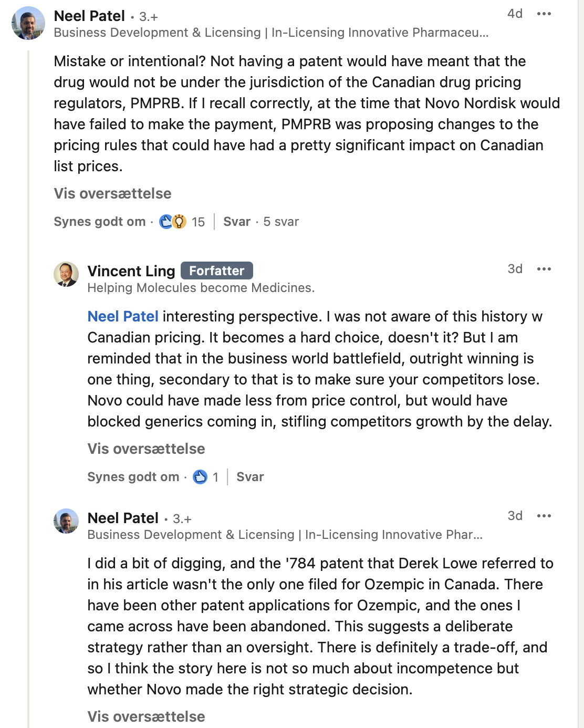
Task: Reply to Neel Patel's top comment with Svar
Action: (237, 222)
